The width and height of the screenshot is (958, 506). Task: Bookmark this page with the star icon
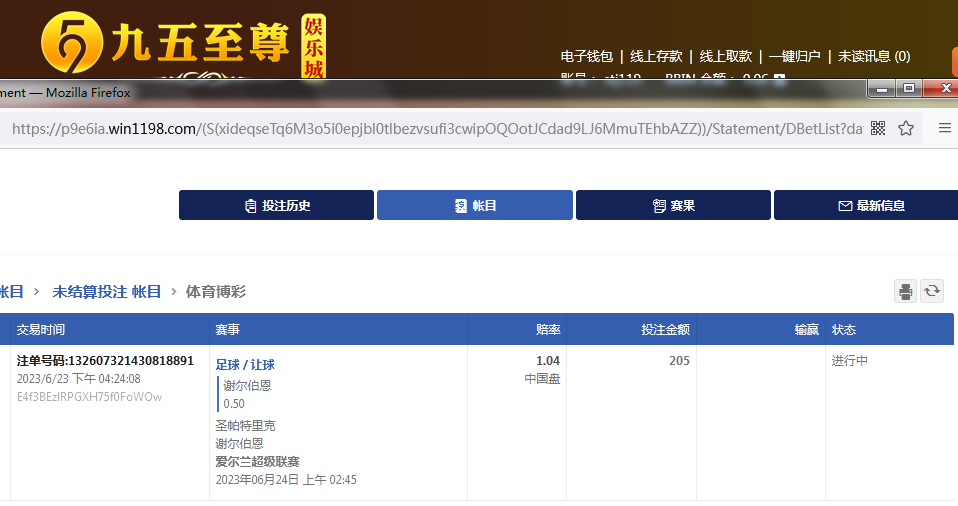tap(906, 128)
